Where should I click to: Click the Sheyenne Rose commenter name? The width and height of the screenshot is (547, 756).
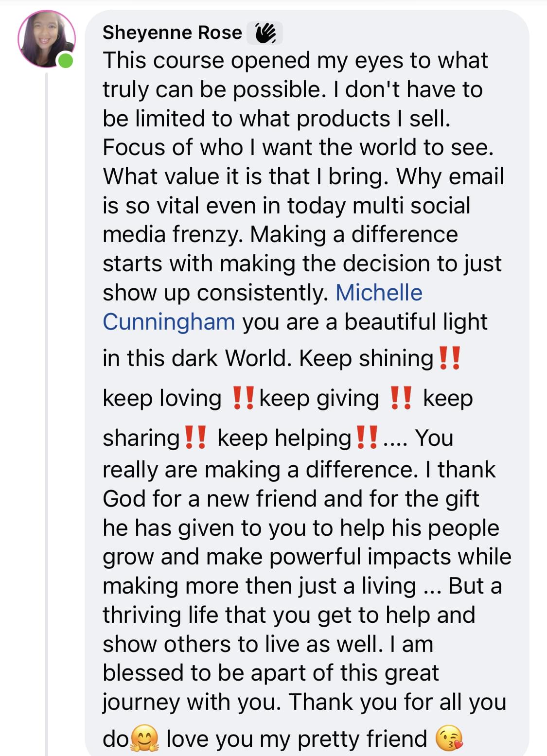coord(172,33)
